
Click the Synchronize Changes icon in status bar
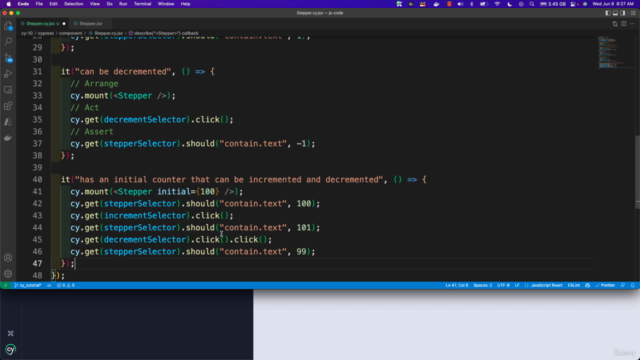49,285
